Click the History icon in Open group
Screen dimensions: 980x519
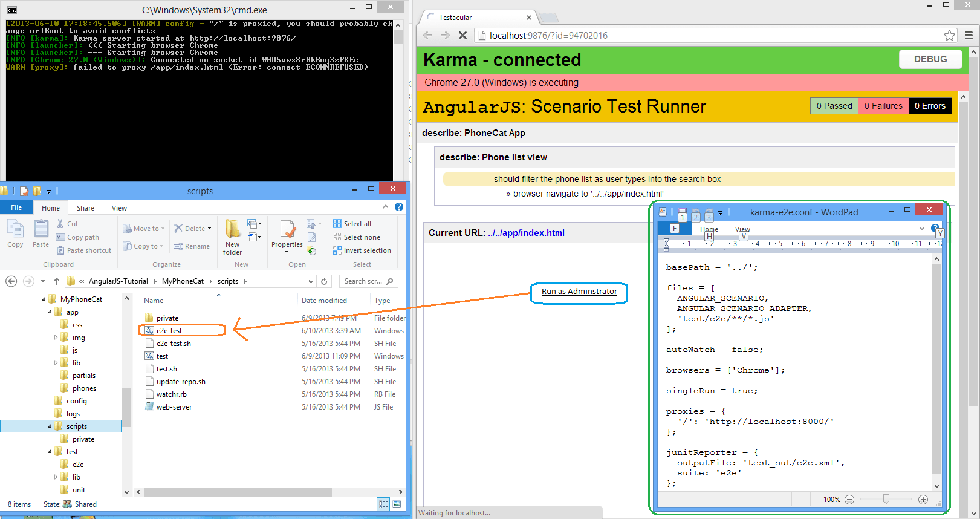pyautogui.click(x=311, y=250)
